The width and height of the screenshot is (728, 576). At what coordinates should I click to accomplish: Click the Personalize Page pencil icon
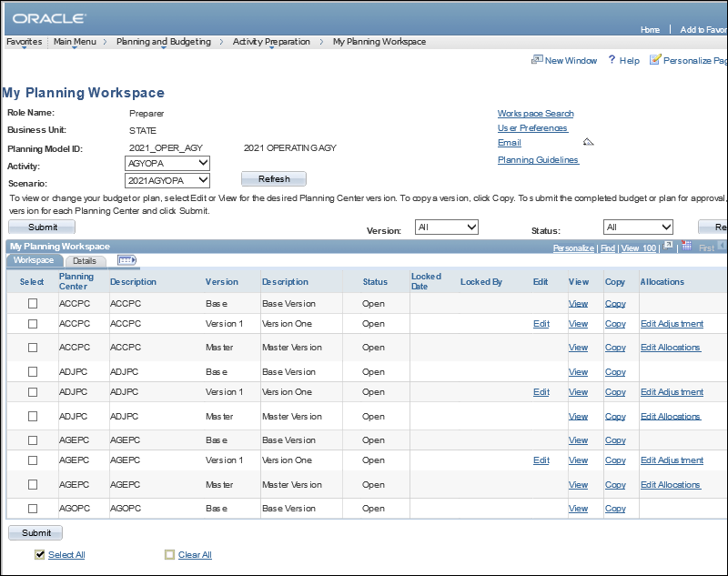[x=655, y=60]
